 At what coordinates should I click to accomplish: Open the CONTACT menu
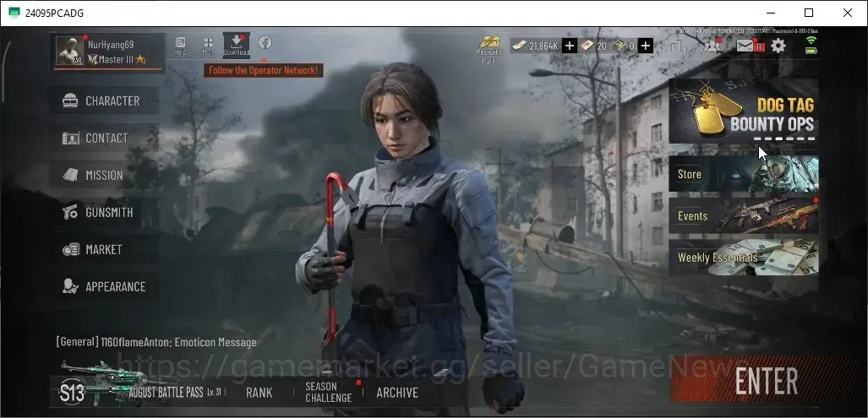105,138
